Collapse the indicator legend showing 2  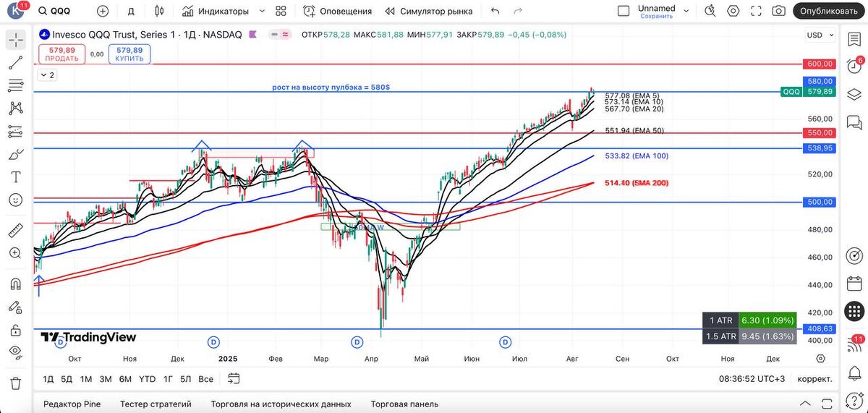pyautogui.click(x=47, y=74)
